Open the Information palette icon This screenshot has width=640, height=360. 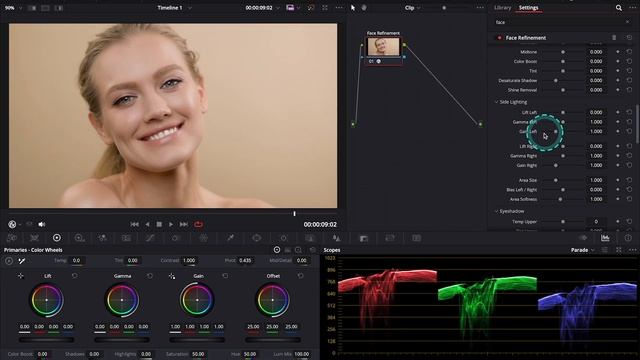coord(628,238)
